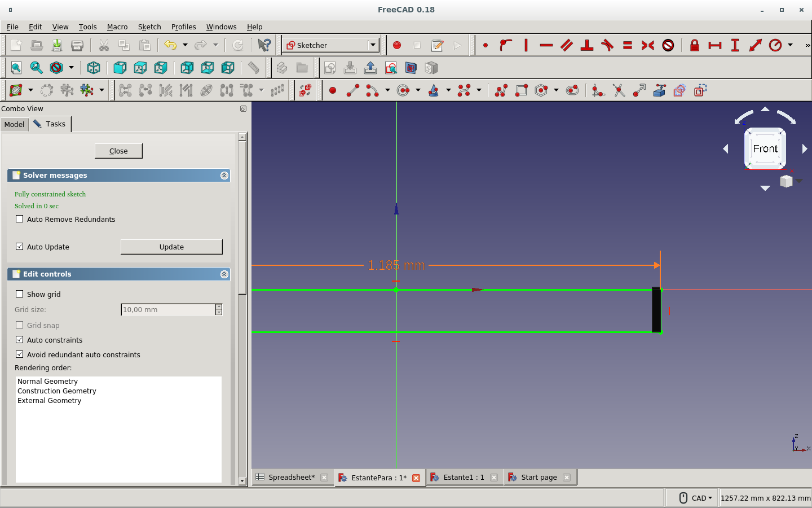Expand the arc tools dropdown arrow

coord(387,90)
